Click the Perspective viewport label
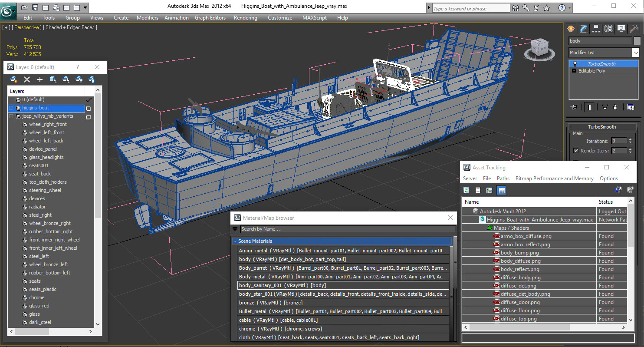Image resolution: width=644 pixels, height=347 pixels. point(27,27)
